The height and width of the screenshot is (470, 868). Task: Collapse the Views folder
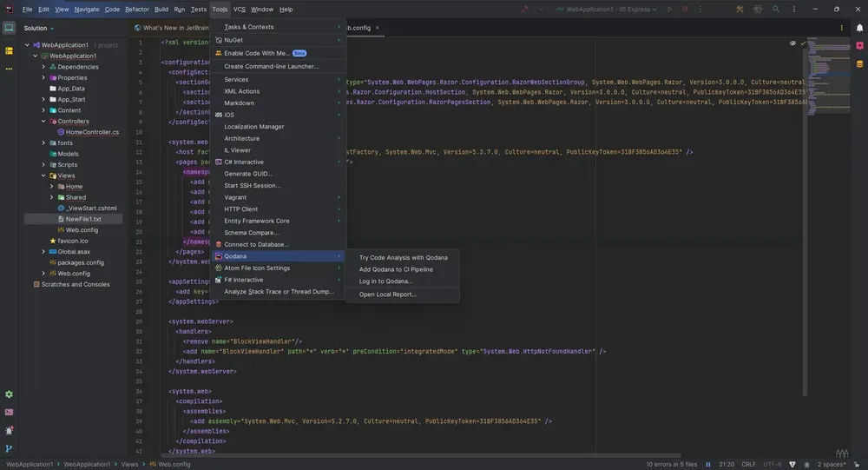tap(43, 175)
